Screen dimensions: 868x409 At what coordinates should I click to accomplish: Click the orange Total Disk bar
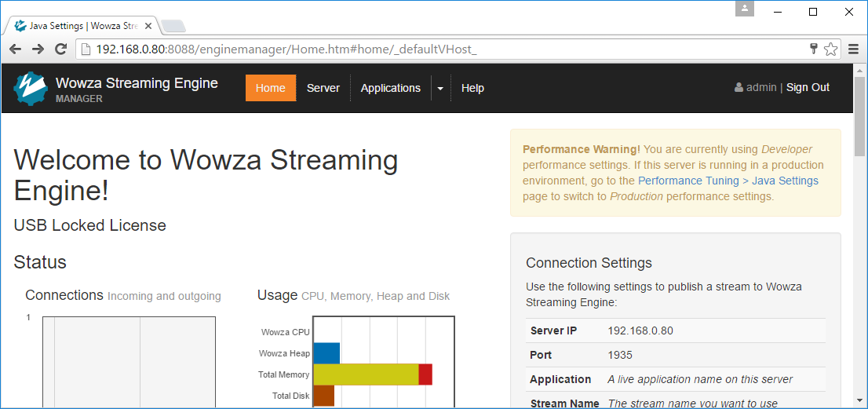tap(324, 396)
